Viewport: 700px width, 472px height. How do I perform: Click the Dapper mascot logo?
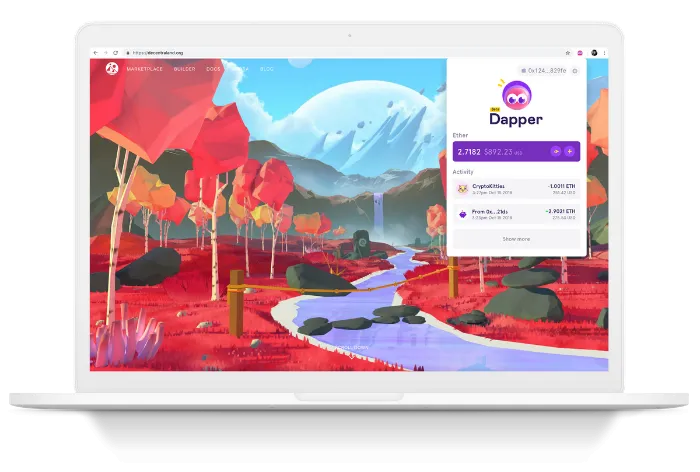pyautogui.click(x=516, y=95)
